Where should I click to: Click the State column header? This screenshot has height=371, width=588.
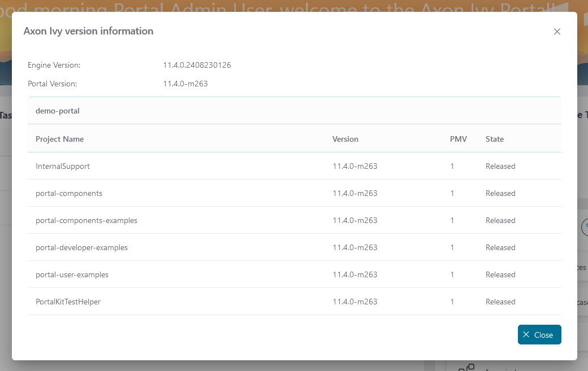point(495,139)
